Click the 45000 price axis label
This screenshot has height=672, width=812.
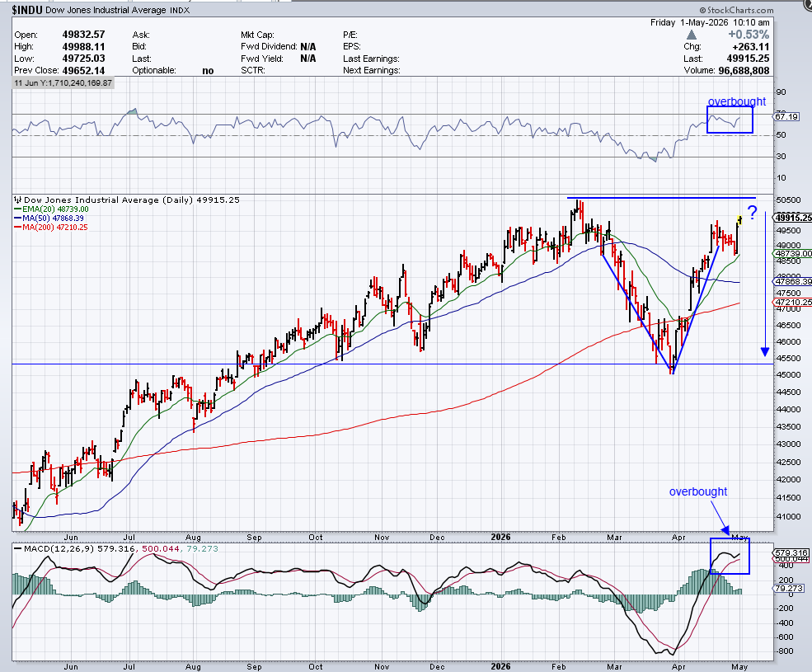[788, 375]
